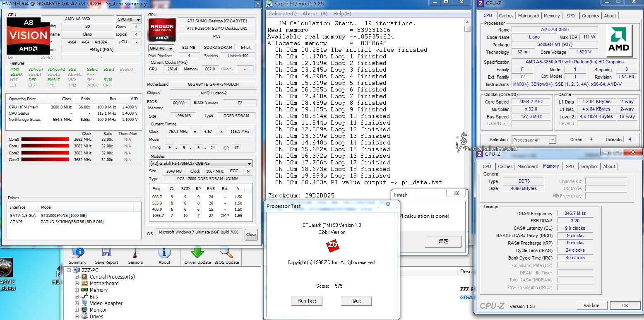Image resolution: width=644 pixels, height=320 pixels.
Task: Click the Drives tree icon
Action: pyautogui.click(x=85, y=316)
